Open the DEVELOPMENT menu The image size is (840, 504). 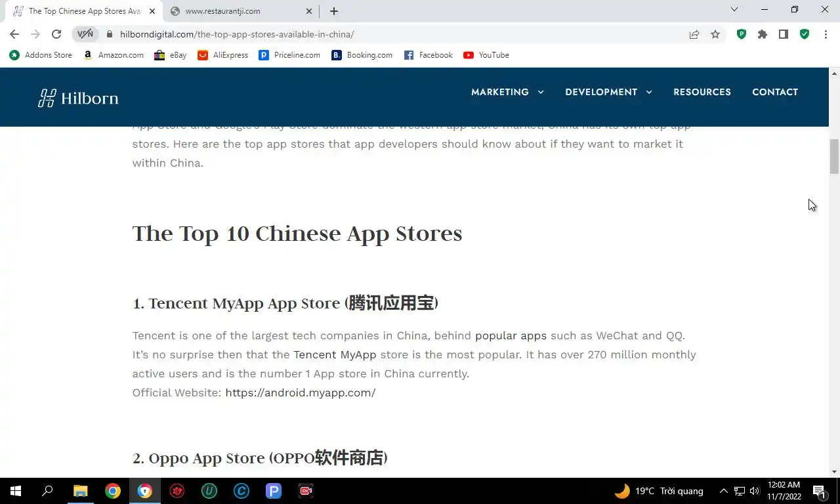601,92
